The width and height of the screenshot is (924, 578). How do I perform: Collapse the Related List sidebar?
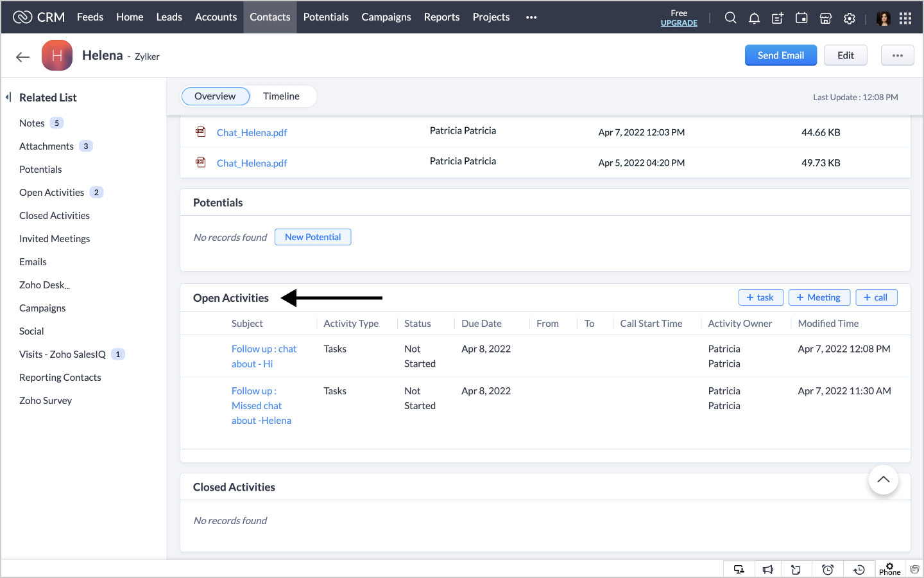pos(8,97)
